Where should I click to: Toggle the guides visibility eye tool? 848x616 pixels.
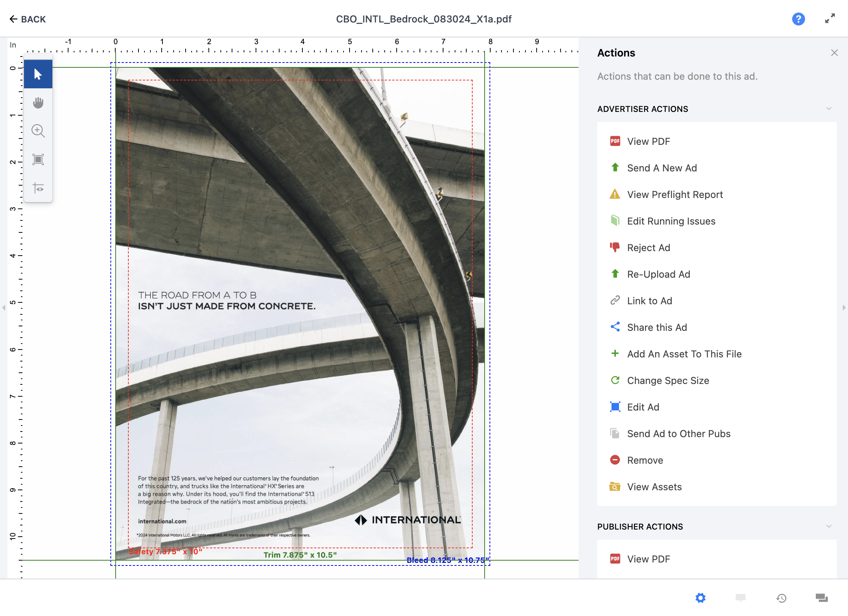click(38, 188)
